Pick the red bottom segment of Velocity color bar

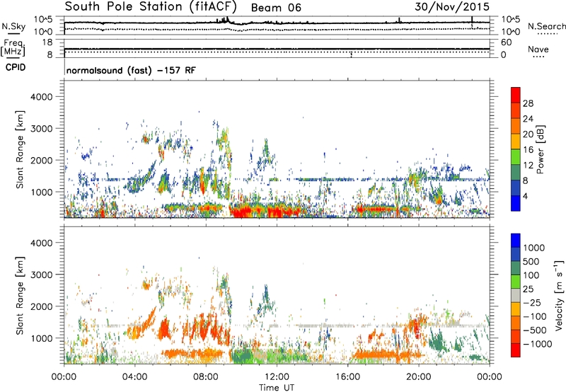click(516, 350)
